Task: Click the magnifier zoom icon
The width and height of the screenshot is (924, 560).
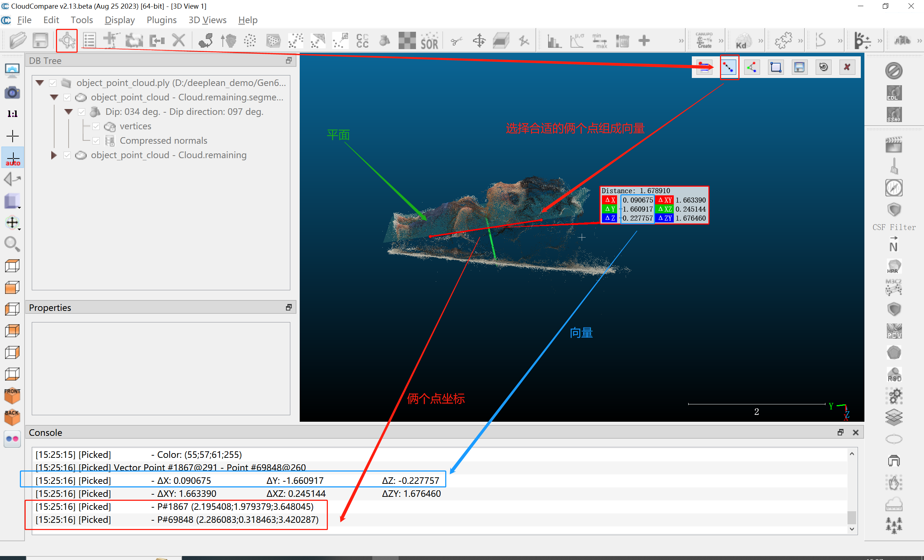Action: (x=12, y=244)
